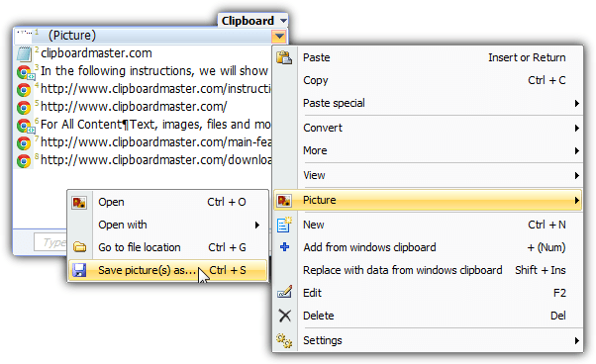Viewport: 596px width, 364px height.
Task: Select 'In the following instructions, we will show' entry
Action: (x=143, y=71)
